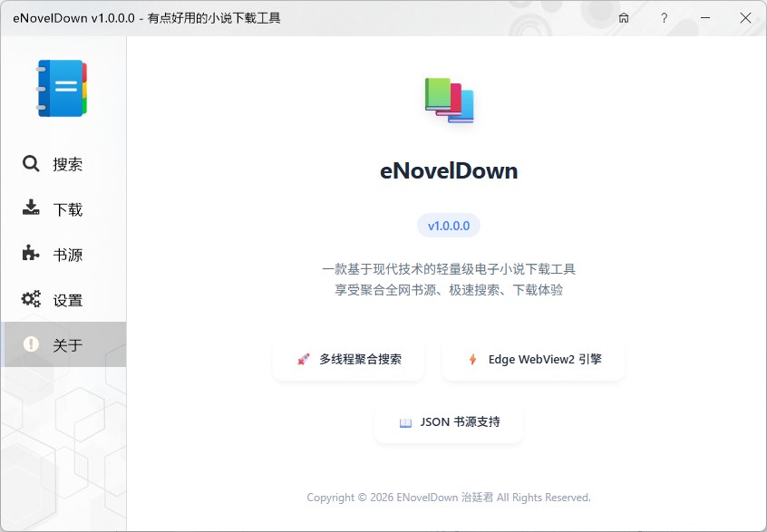Click the home icon in the title bar

click(623, 18)
